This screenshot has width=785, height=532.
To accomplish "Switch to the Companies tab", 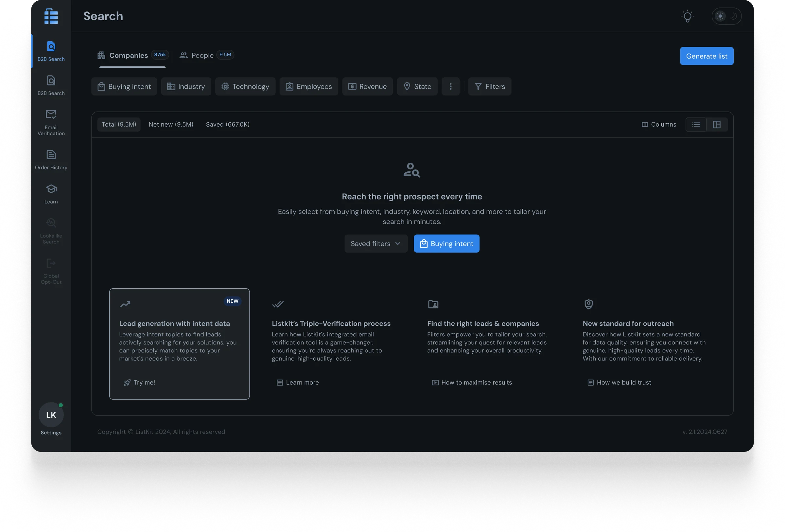I will (x=132, y=55).
